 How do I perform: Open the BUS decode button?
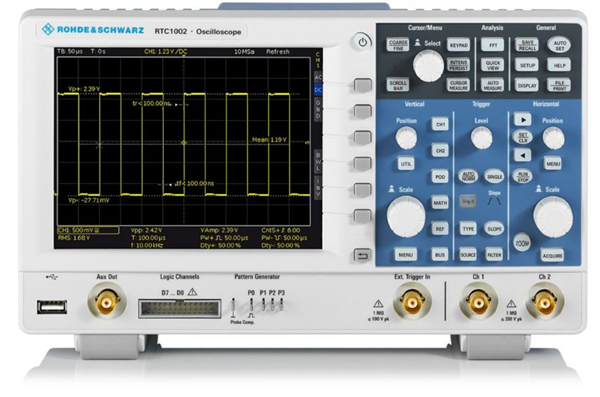coord(440,255)
